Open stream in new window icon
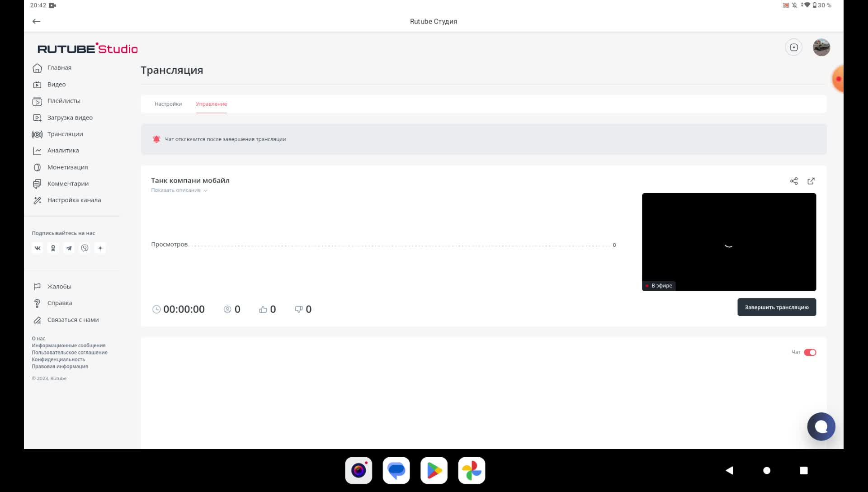 point(811,181)
